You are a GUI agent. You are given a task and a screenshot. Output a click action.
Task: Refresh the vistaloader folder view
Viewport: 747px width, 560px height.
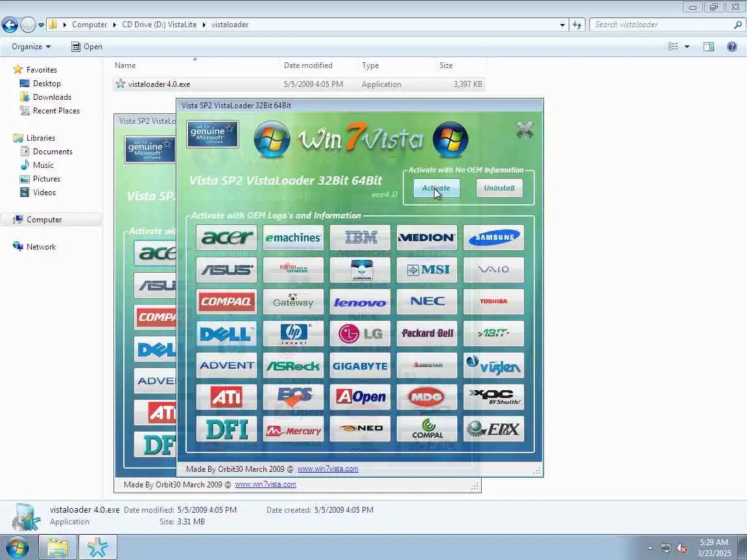pos(577,25)
